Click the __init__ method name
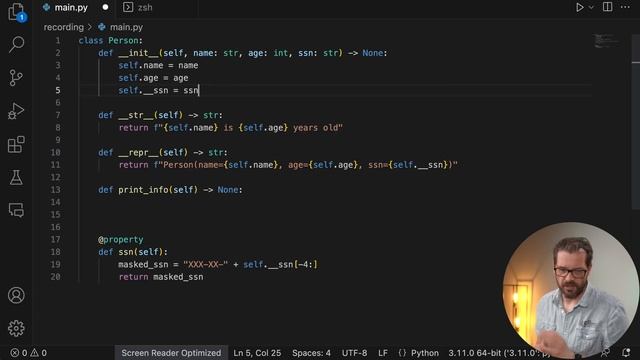Screen dimensions: 640x360 click(138, 53)
